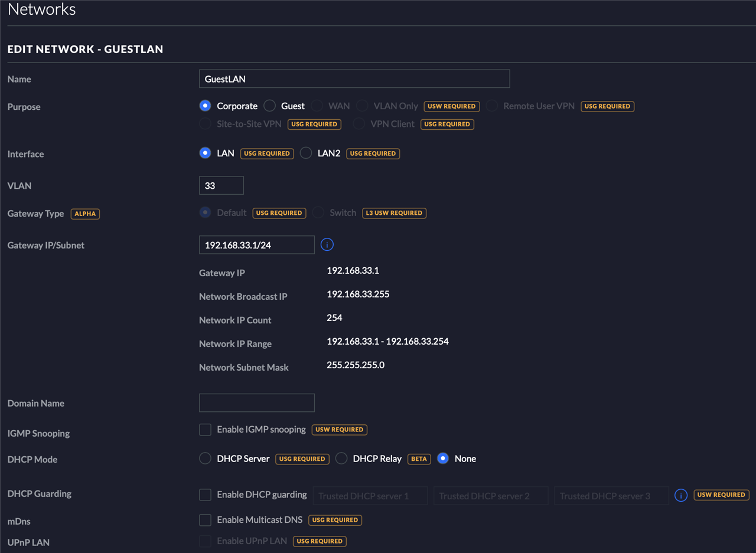
Task: Select the LAN interface radio button
Action: [205, 153]
